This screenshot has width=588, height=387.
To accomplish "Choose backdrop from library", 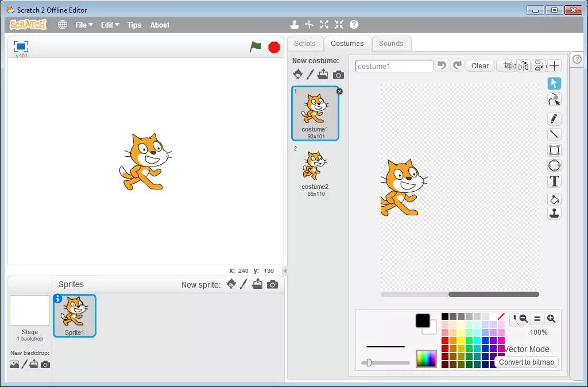I will coord(14,364).
